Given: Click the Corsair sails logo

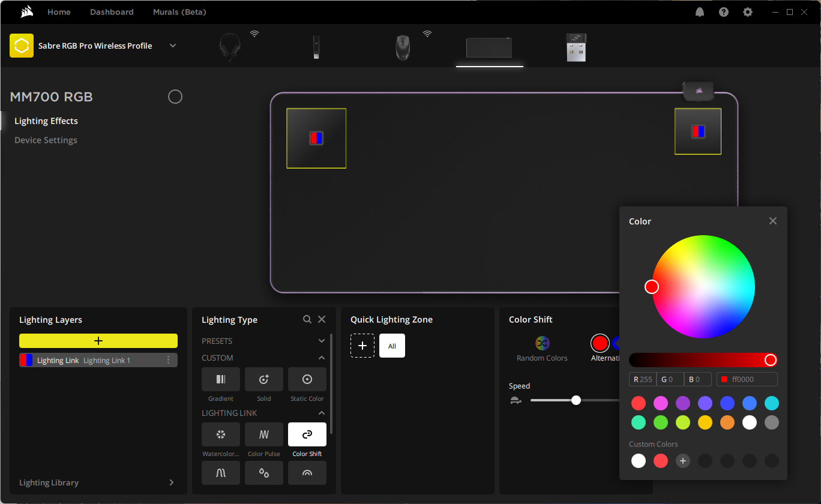Looking at the screenshot, I should (x=26, y=12).
